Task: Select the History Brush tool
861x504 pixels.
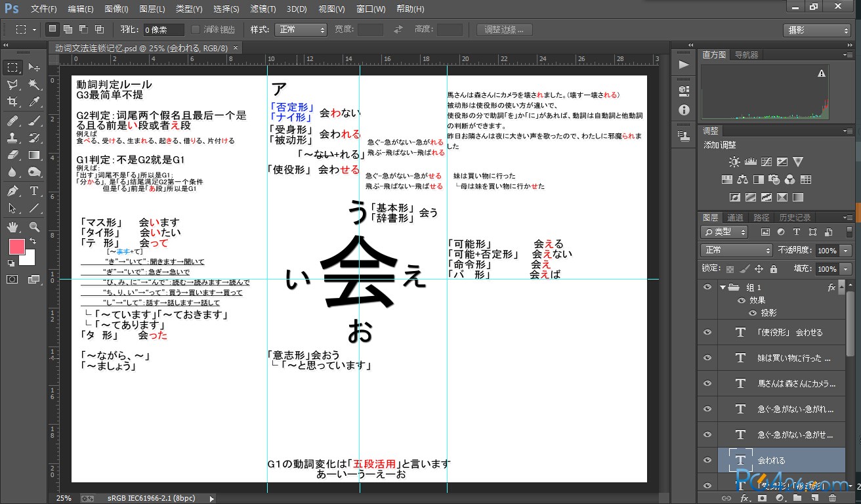Action: click(x=34, y=138)
